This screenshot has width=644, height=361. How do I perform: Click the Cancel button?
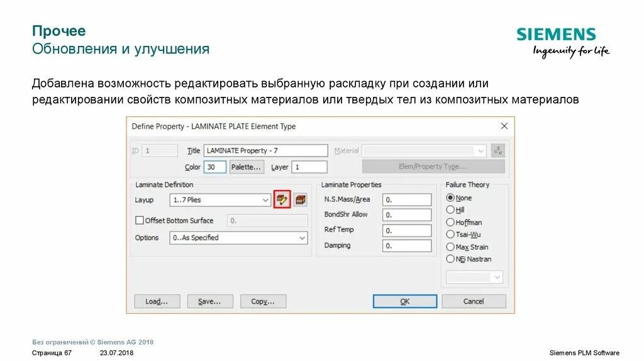[474, 301]
